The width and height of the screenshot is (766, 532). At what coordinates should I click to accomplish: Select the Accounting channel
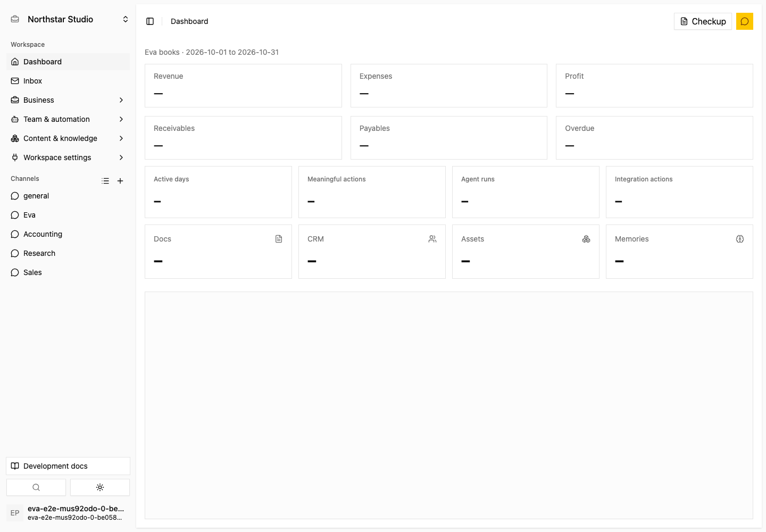point(68,234)
